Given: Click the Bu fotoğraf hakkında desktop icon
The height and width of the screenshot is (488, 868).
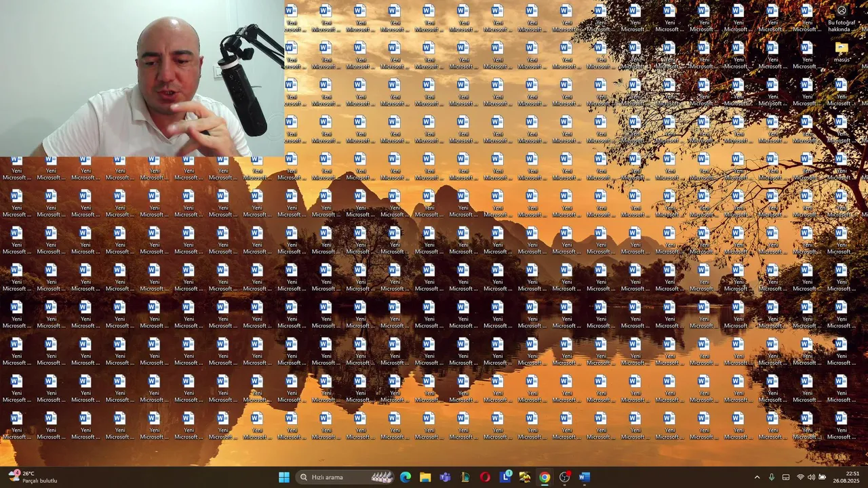Looking at the screenshot, I should click(x=842, y=19).
